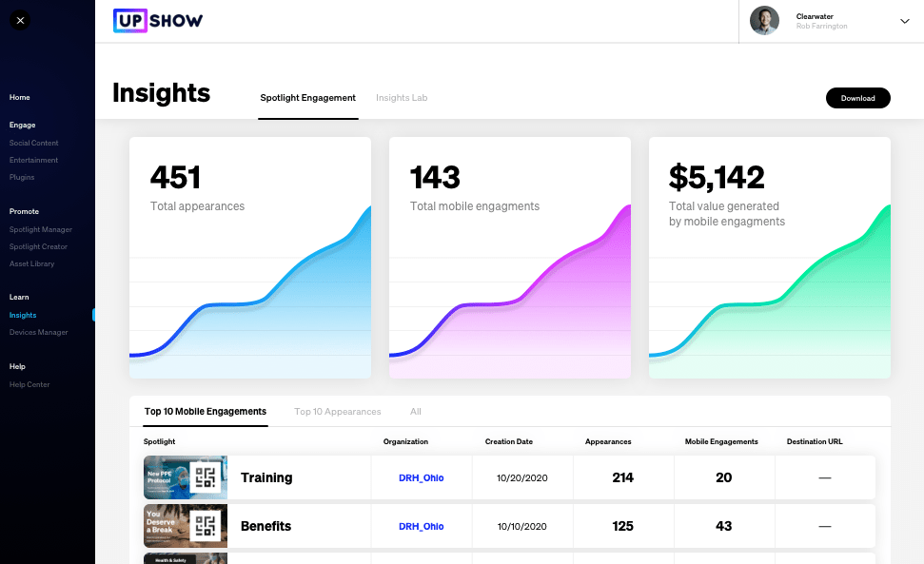
Task: Expand the Clearwater account dropdown chevron
Action: coord(904,21)
